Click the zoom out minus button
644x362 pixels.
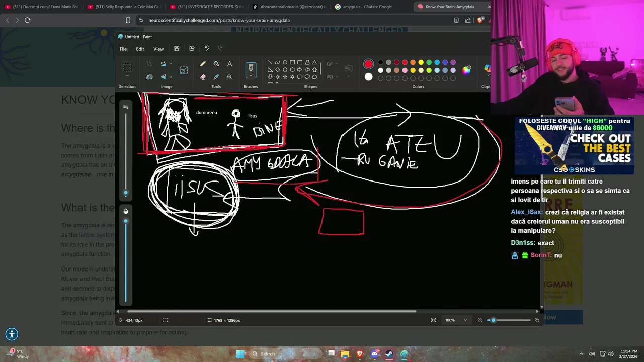[480, 320]
